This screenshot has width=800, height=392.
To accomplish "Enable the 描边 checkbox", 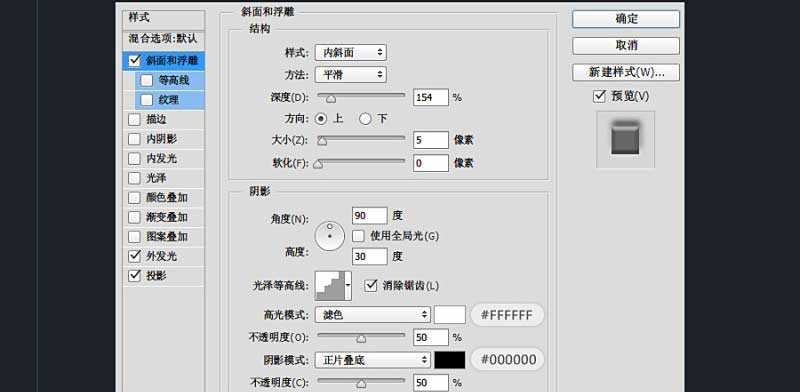I will (134, 119).
